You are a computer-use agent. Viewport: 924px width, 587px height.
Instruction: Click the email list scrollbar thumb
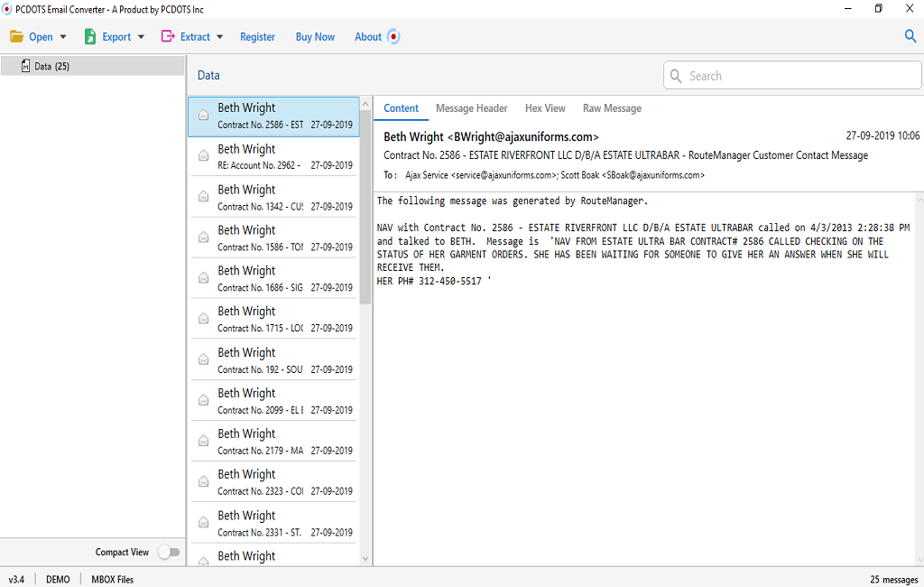click(365, 207)
